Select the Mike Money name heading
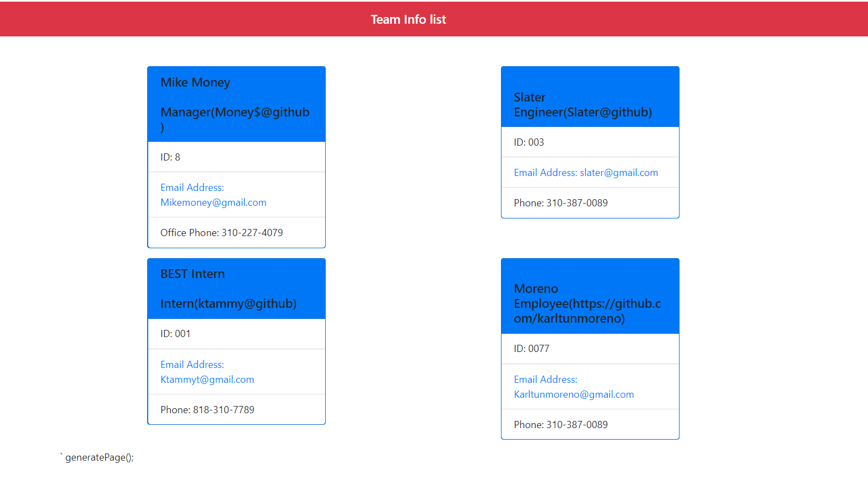This screenshot has width=868, height=486. click(x=195, y=82)
